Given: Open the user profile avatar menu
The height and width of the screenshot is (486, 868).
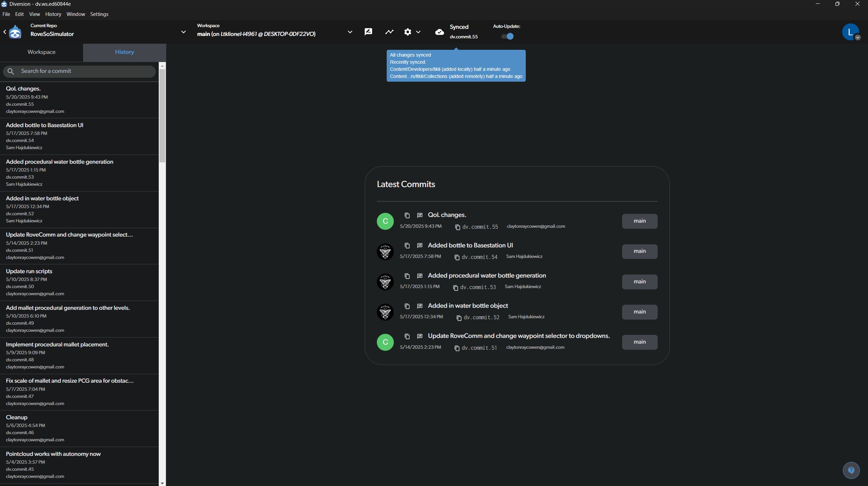Looking at the screenshot, I should pyautogui.click(x=851, y=32).
